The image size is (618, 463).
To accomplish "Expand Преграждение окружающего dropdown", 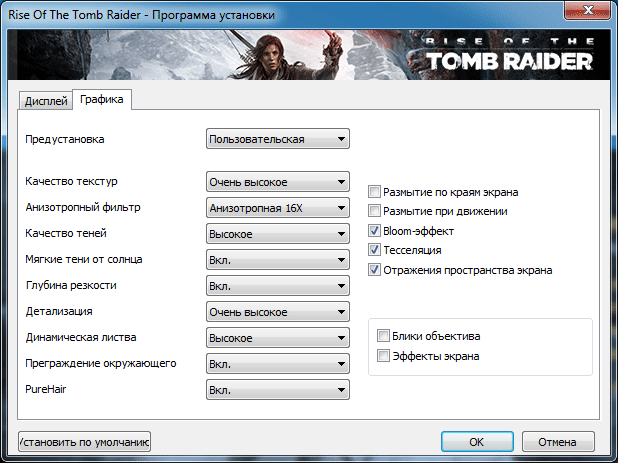I will pos(278,364).
